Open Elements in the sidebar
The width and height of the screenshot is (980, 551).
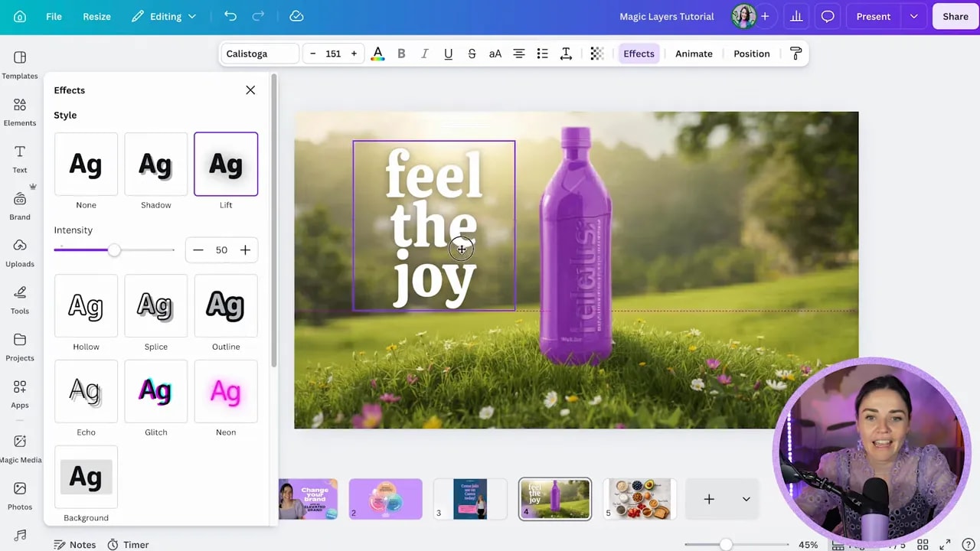(20, 112)
